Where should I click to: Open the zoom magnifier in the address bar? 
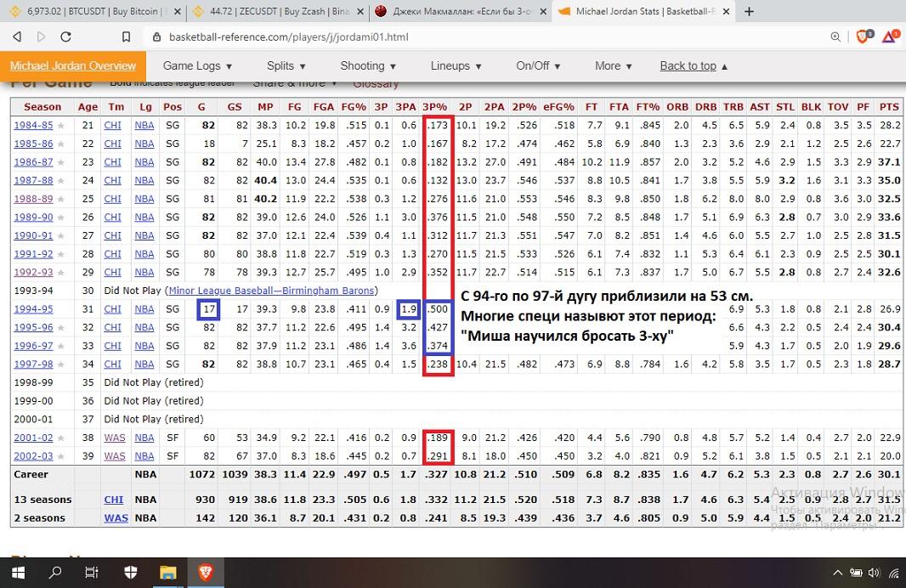pyautogui.click(x=835, y=37)
